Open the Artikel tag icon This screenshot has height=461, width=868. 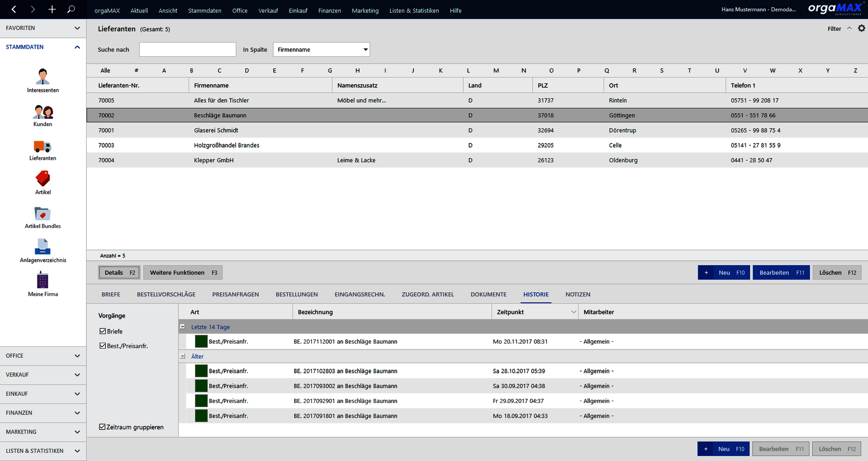43,178
